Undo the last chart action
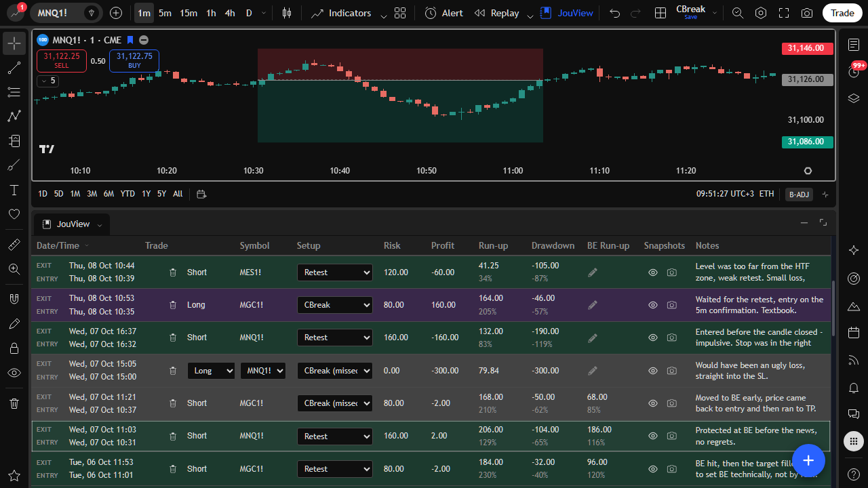This screenshot has height=488, width=868. [x=614, y=13]
